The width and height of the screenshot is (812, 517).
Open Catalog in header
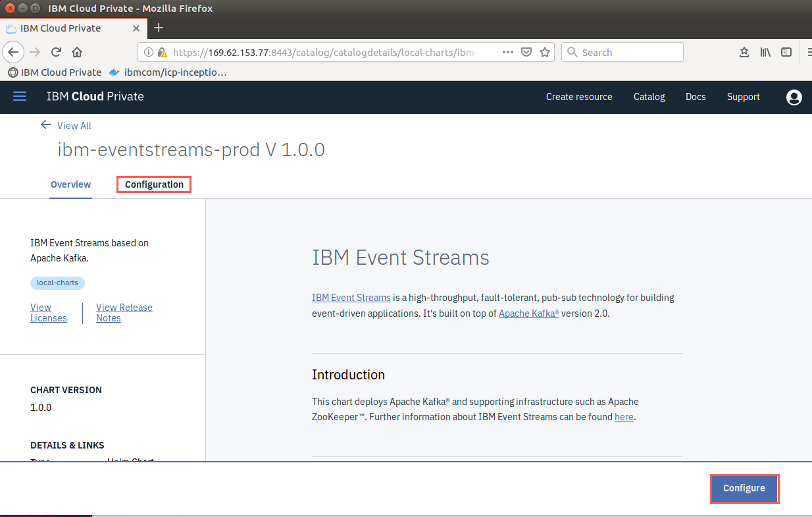[649, 97]
